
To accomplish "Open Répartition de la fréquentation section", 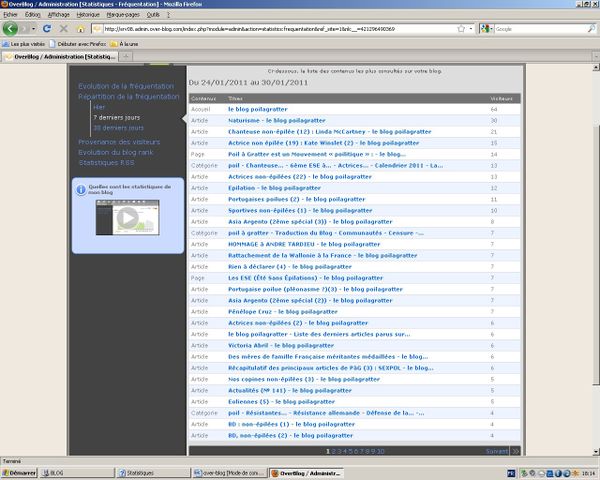I will [x=129, y=96].
